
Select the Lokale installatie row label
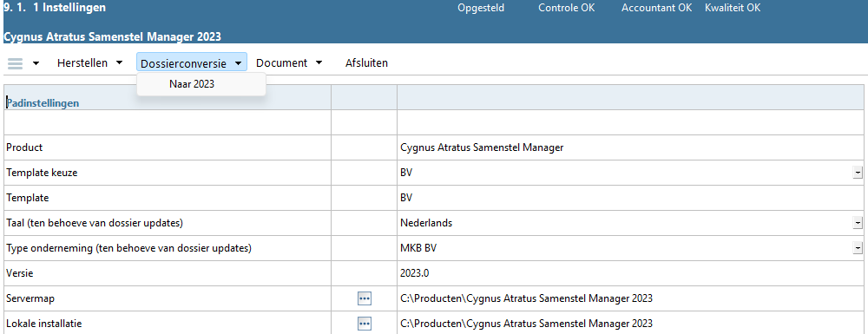coord(43,324)
